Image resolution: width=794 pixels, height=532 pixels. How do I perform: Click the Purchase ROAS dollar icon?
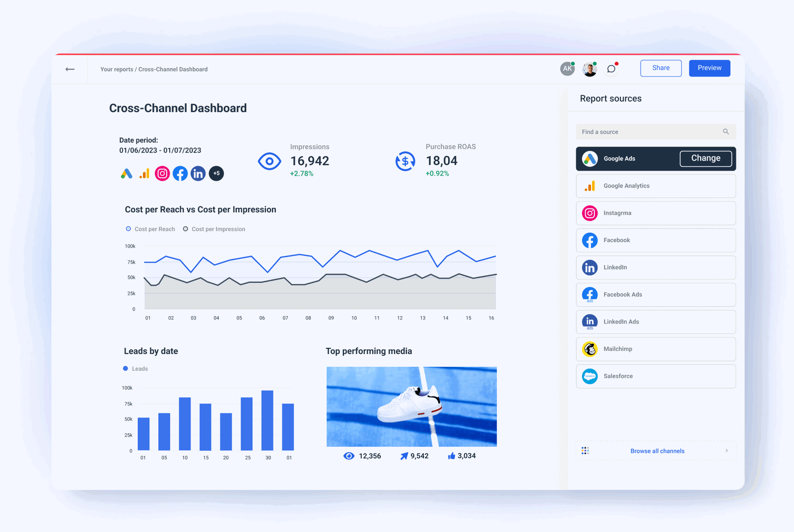pos(405,161)
